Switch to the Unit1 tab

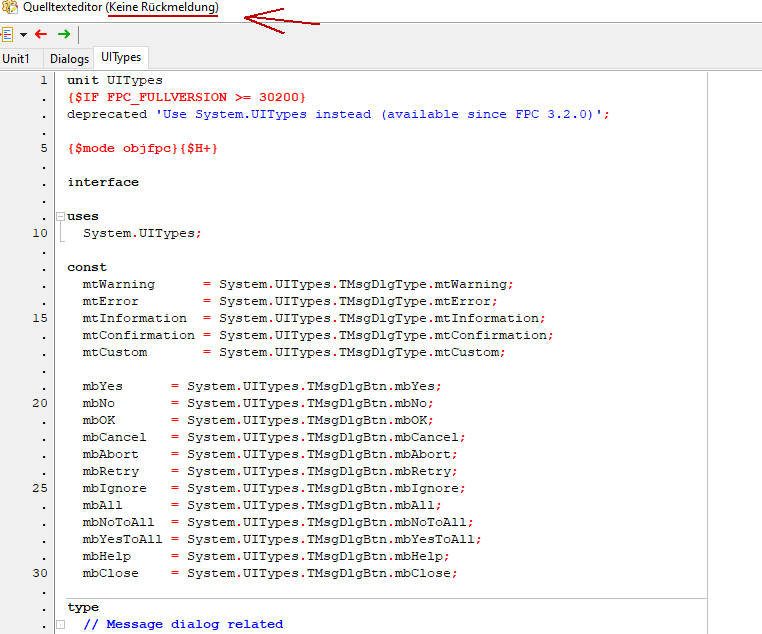(16, 59)
